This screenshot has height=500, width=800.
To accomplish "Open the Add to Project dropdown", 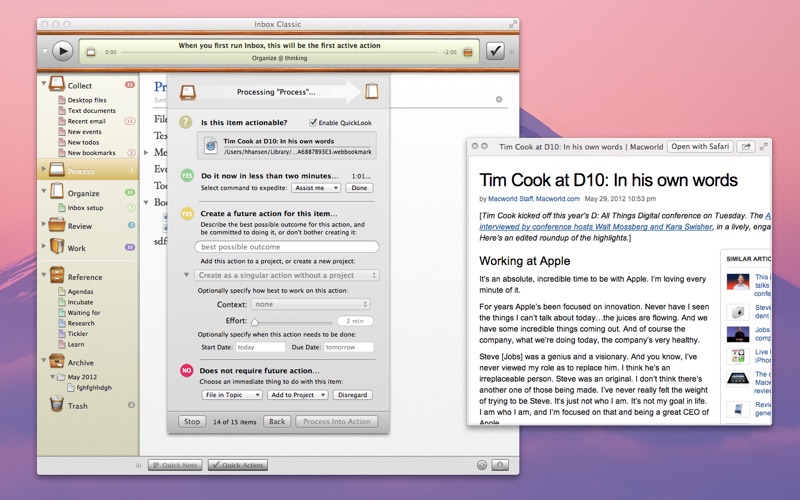I will point(298,395).
